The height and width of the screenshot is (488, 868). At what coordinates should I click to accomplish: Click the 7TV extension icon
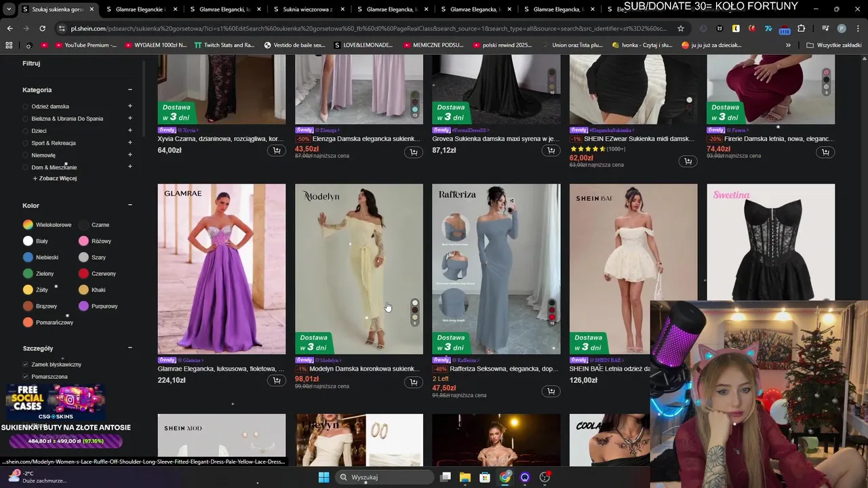click(768, 28)
